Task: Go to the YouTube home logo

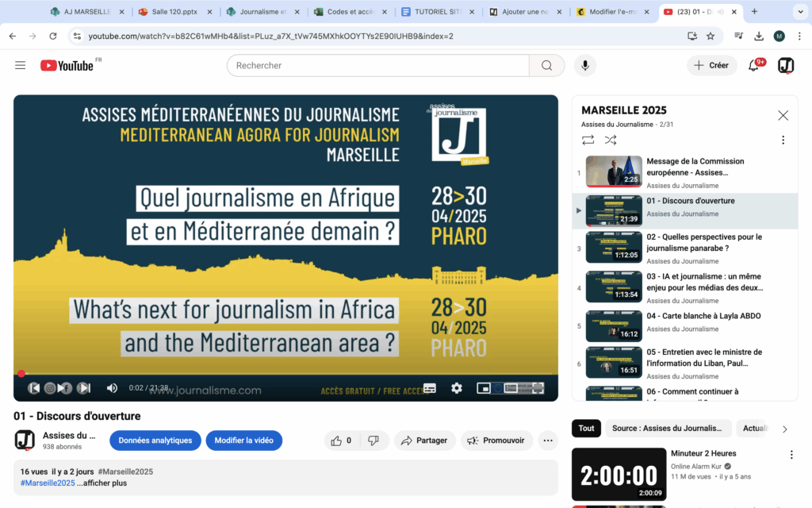Action: pyautogui.click(x=67, y=65)
